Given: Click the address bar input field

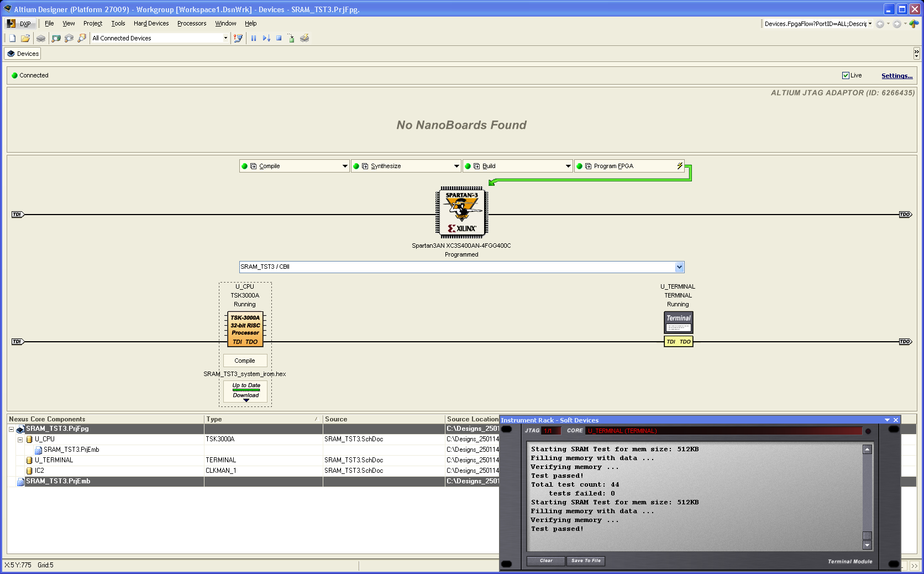Looking at the screenshot, I should tap(815, 24).
